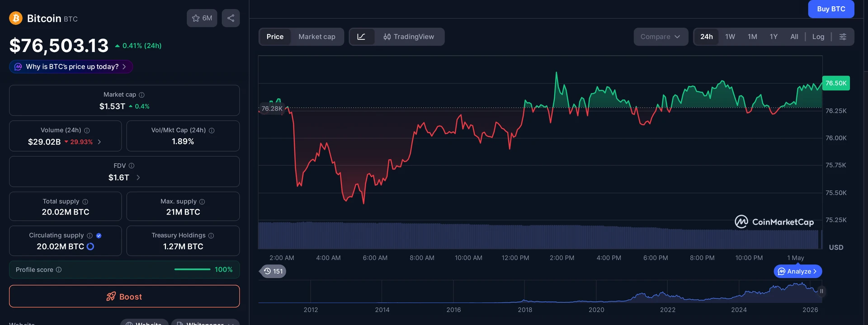Click the 76.50K current price label
Viewport: 868px width, 325px height.
pos(836,83)
